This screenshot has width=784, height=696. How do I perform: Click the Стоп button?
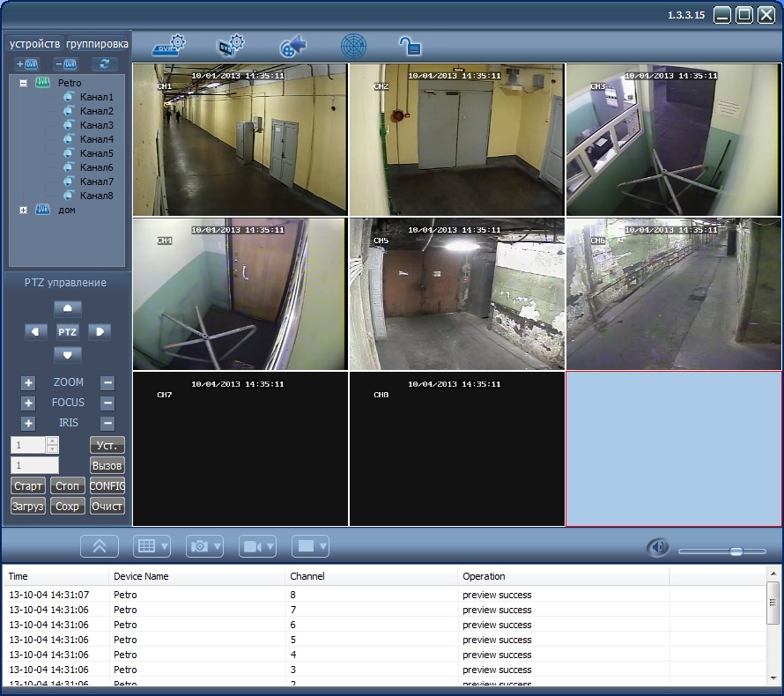tap(68, 485)
